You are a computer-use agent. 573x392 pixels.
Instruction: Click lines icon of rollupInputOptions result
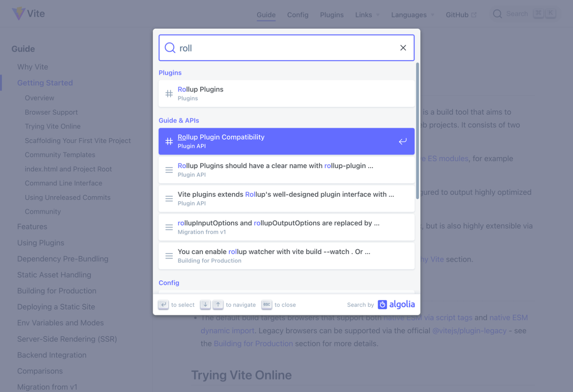(x=169, y=227)
